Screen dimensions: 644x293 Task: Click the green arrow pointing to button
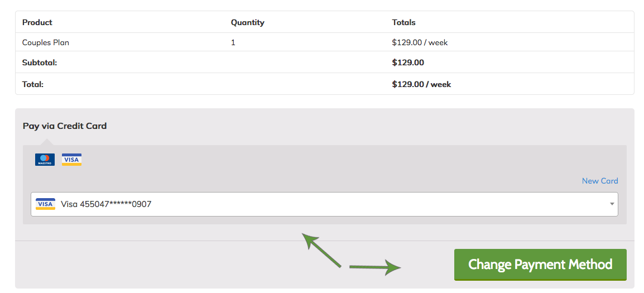click(375, 267)
